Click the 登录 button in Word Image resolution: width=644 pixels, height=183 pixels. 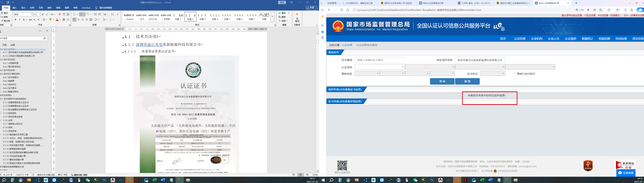(282, 3)
